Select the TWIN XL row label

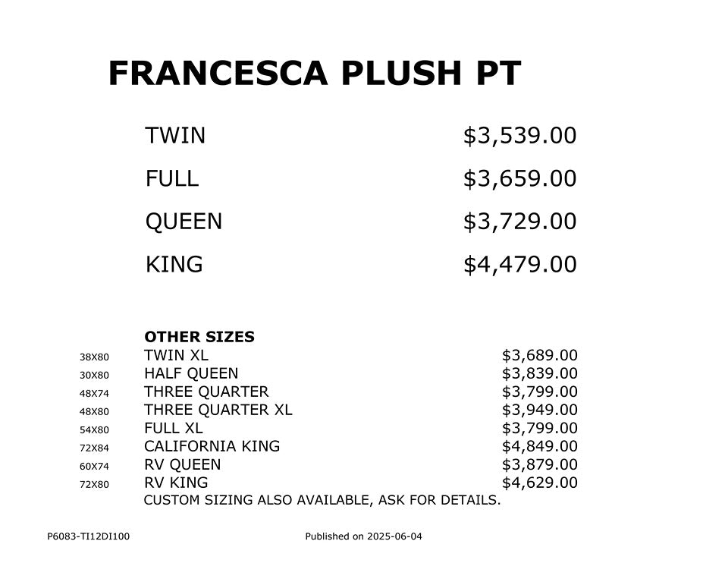[x=176, y=355]
